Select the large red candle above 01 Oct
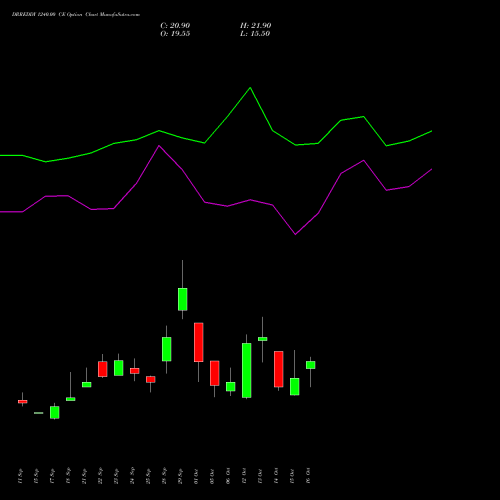 click(199, 342)
